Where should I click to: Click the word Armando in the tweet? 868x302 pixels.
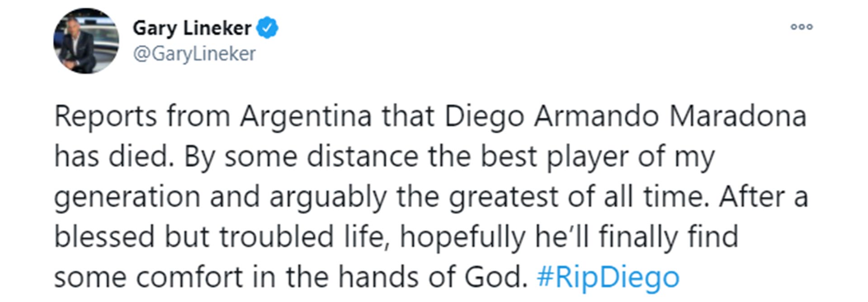coord(596,116)
